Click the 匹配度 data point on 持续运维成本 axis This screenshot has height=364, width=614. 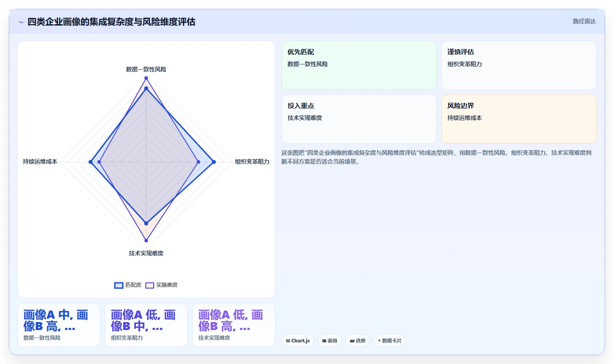point(91,162)
